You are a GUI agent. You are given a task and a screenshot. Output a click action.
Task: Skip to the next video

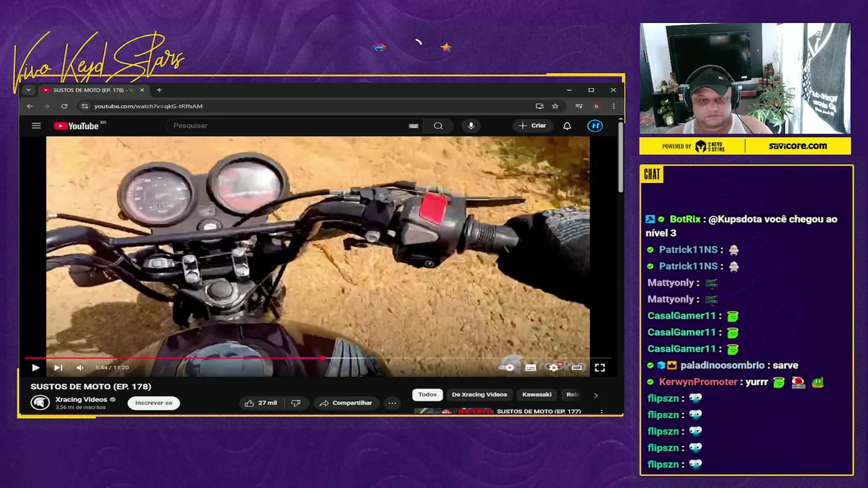58,367
